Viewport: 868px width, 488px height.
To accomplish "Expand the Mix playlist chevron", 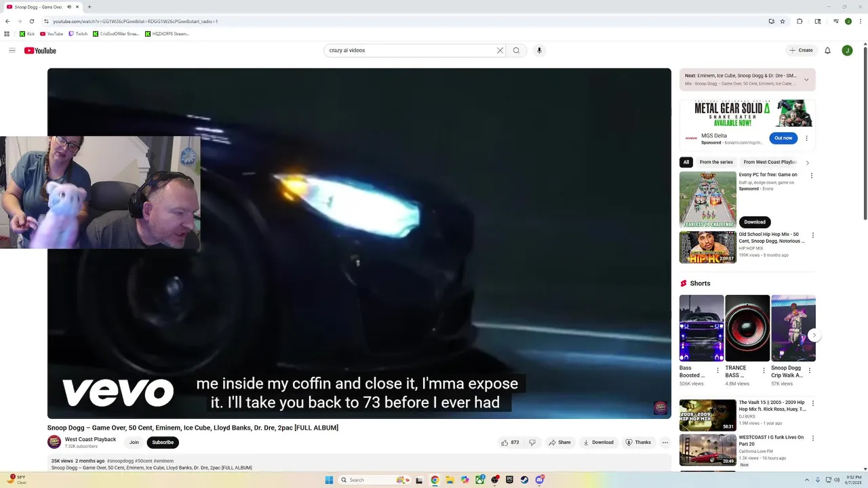I will pyautogui.click(x=806, y=79).
